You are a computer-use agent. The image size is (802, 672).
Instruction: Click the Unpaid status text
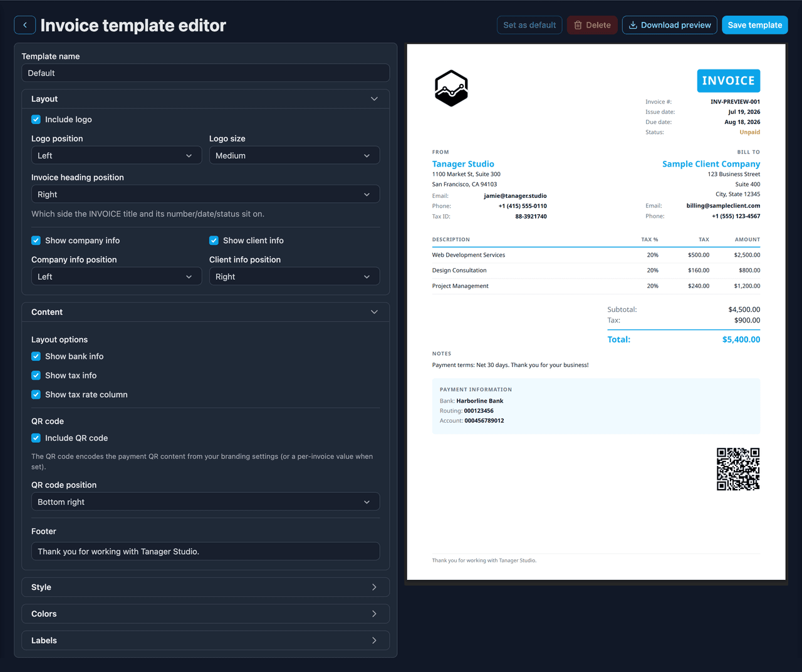coord(750,132)
